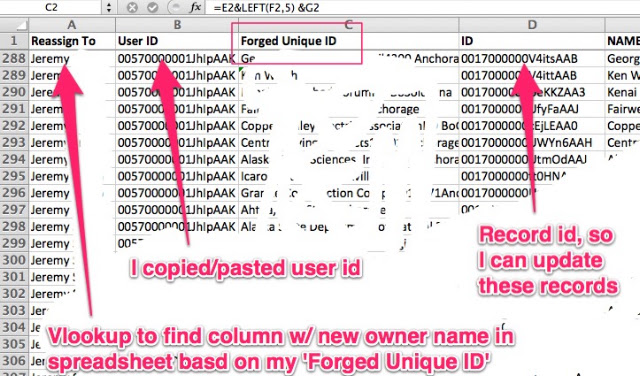Click the ID cell ending JtmOdAAJ in row 294
Screen dimensions: 640x376
pos(532,159)
